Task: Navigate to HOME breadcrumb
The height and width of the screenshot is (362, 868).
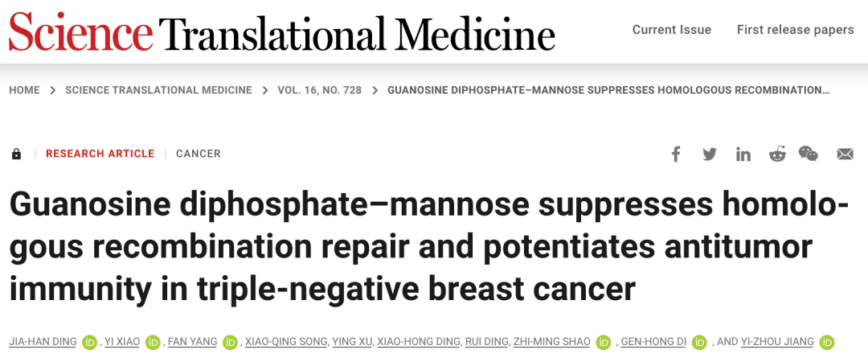Action: tap(24, 90)
